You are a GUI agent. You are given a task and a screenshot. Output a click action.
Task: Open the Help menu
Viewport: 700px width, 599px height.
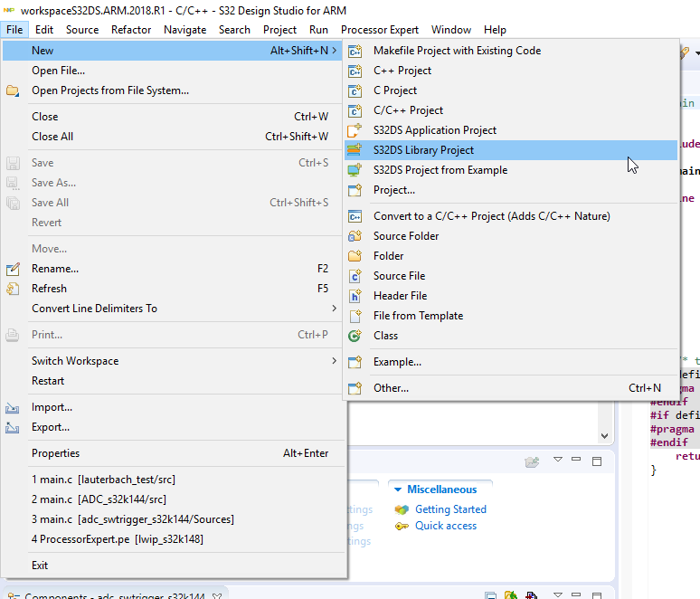(x=495, y=30)
